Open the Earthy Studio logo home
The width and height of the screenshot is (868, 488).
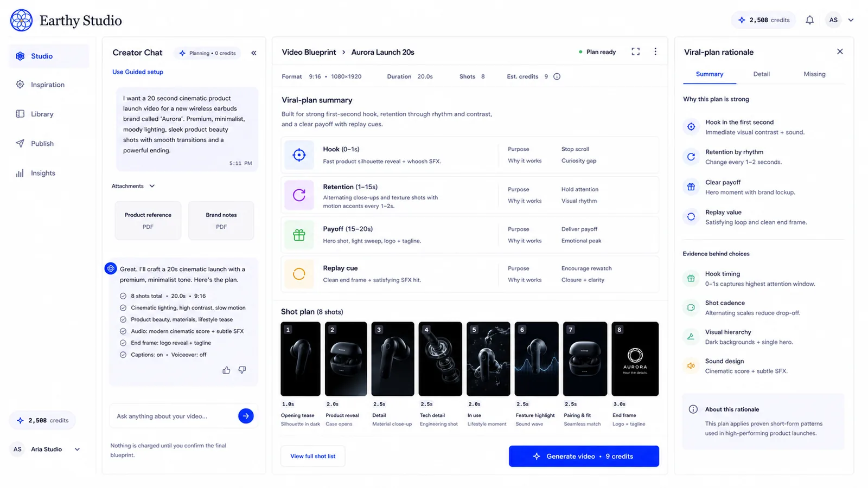[66, 21]
